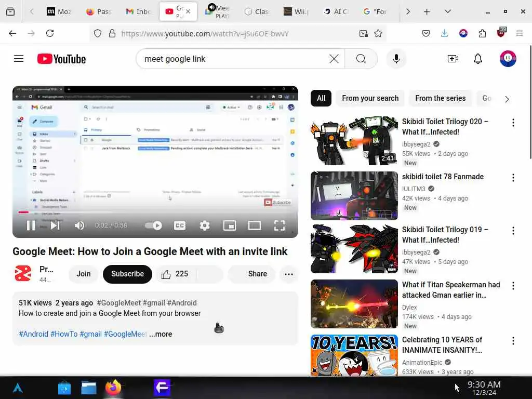Open a new browser tab
This screenshot has width=532, height=399.
coord(427,11)
